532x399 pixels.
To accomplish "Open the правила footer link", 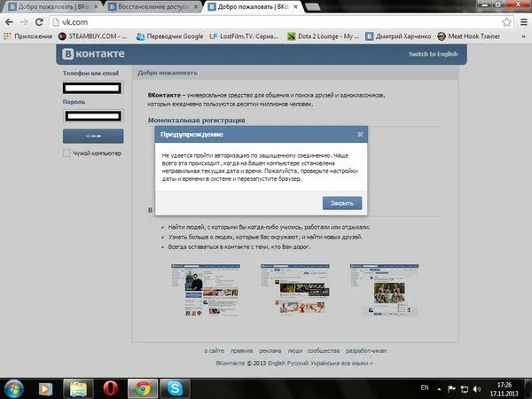I will pyautogui.click(x=241, y=351).
